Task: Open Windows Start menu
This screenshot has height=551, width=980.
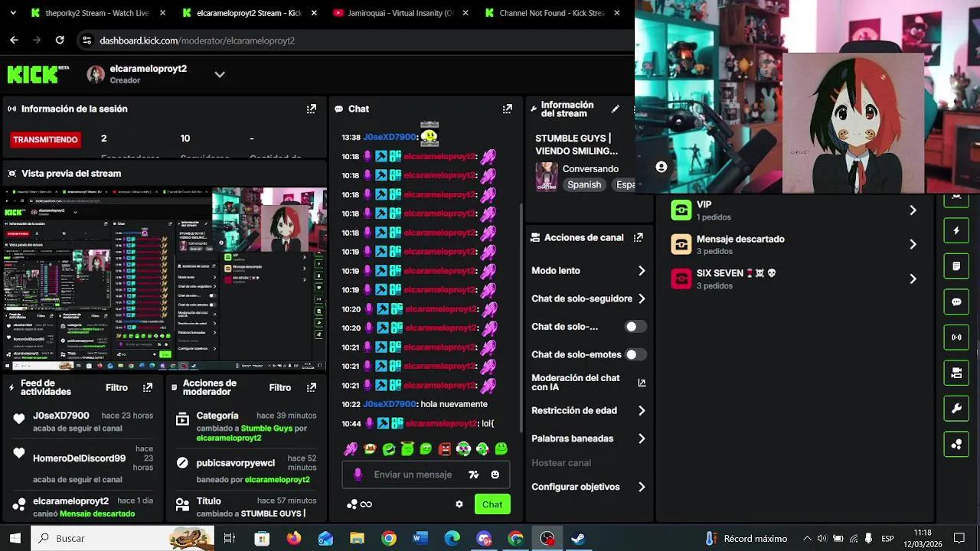Action: coord(15,538)
